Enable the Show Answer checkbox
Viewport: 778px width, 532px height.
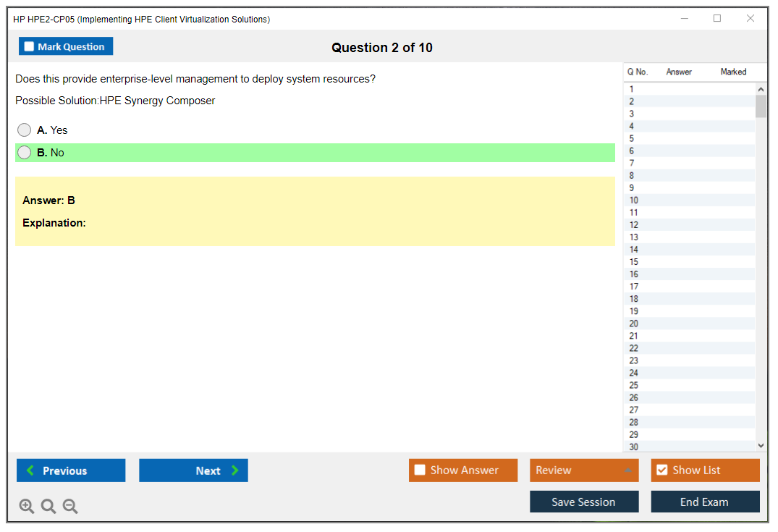[420, 470]
